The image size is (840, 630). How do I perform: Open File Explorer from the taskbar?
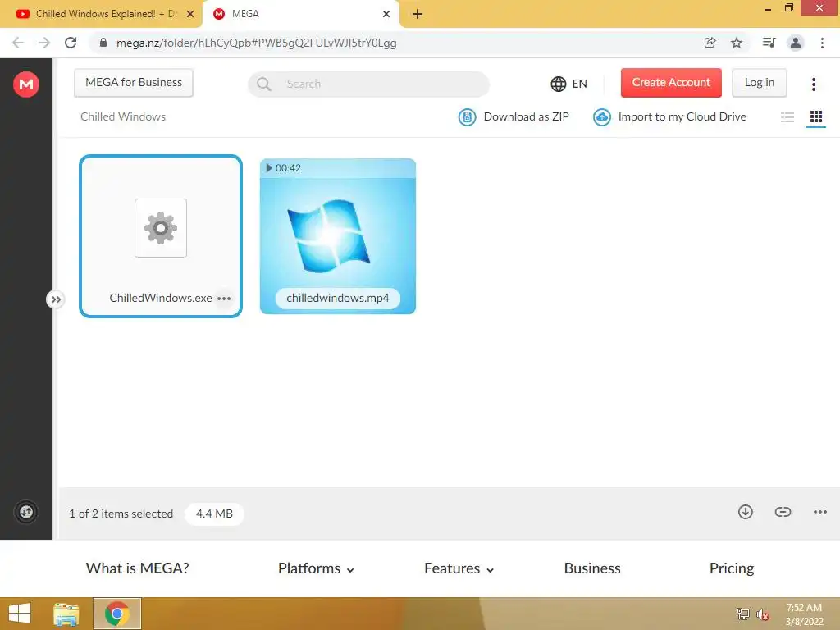[x=66, y=614]
